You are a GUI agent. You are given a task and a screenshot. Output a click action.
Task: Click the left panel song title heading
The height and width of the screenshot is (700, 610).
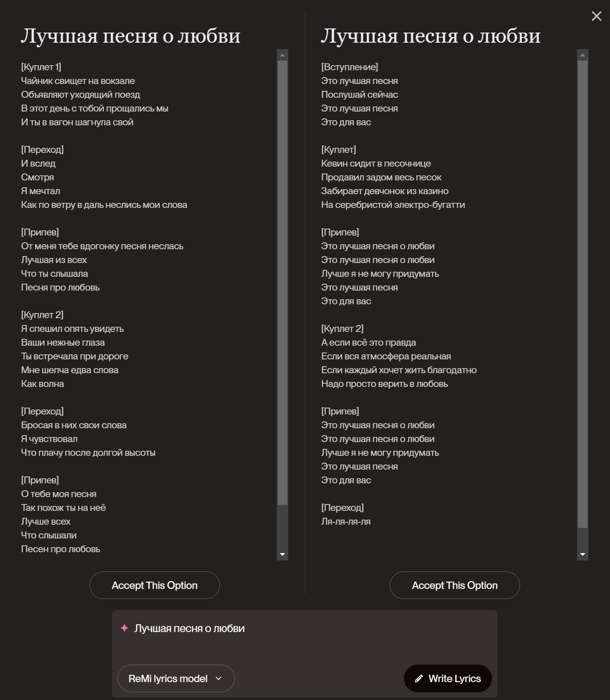(x=131, y=36)
